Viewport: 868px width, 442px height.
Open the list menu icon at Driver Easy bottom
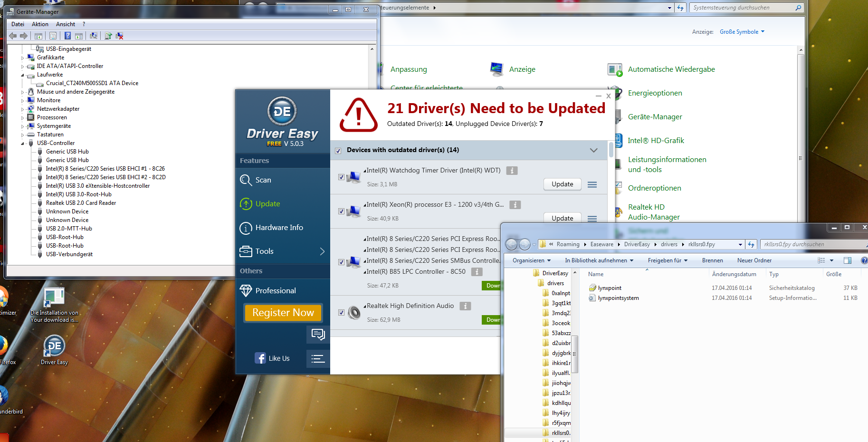[318, 359]
